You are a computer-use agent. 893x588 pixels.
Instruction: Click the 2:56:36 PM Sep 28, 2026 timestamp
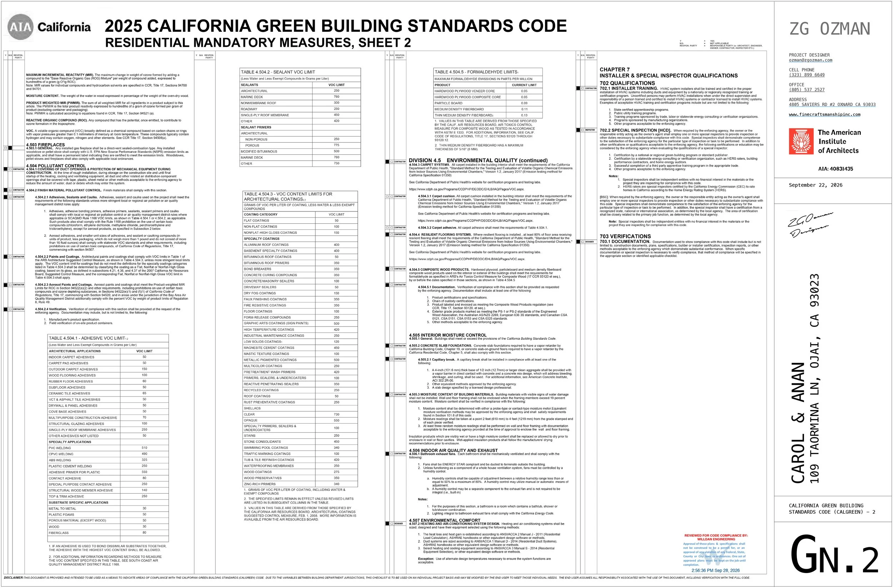coord(715,570)
